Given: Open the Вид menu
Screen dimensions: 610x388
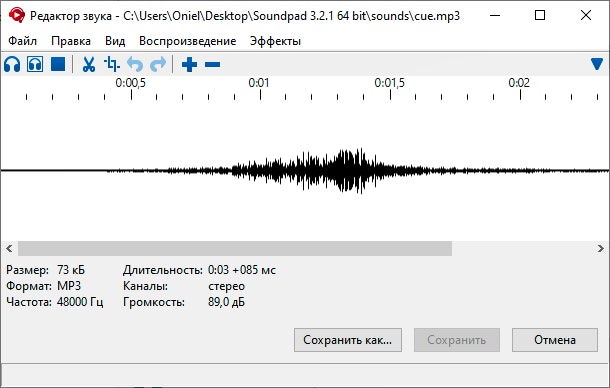Looking at the screenshot, I should 115,41.
